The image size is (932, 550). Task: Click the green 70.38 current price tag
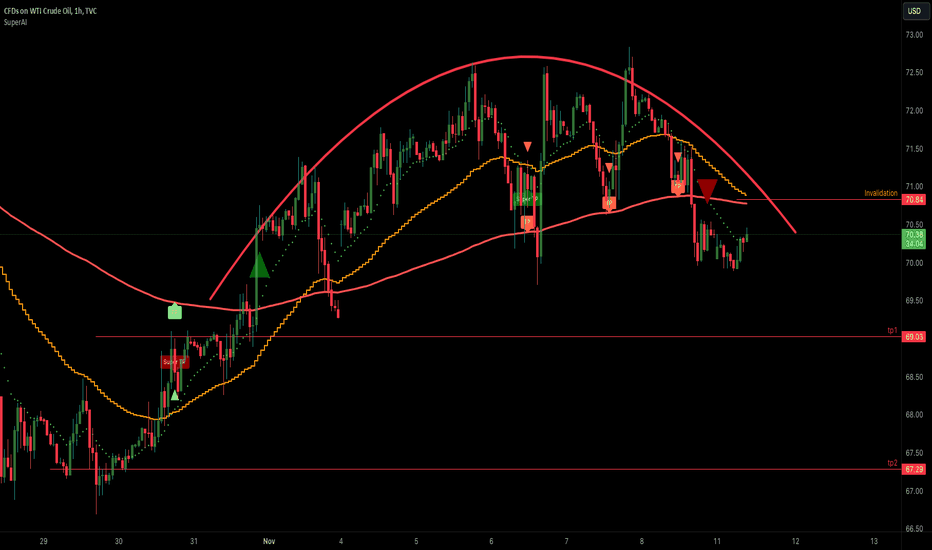click(914, 235)
